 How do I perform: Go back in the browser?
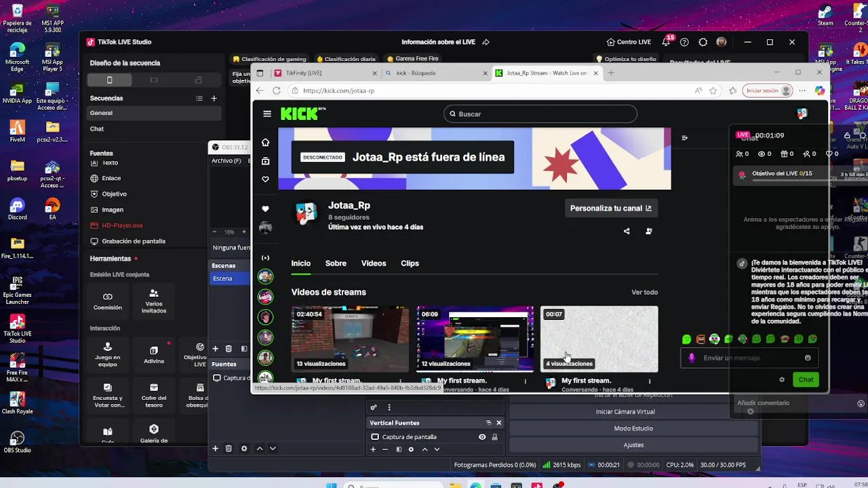tap(259, 90)
